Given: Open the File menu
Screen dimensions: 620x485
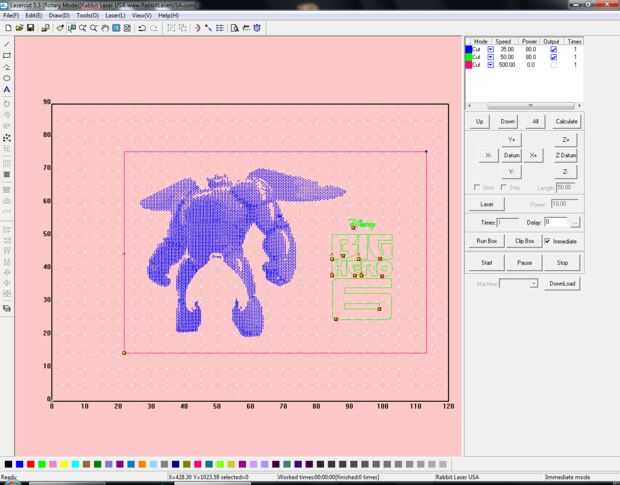Looking at the screenshot, I should coord(11,15).
